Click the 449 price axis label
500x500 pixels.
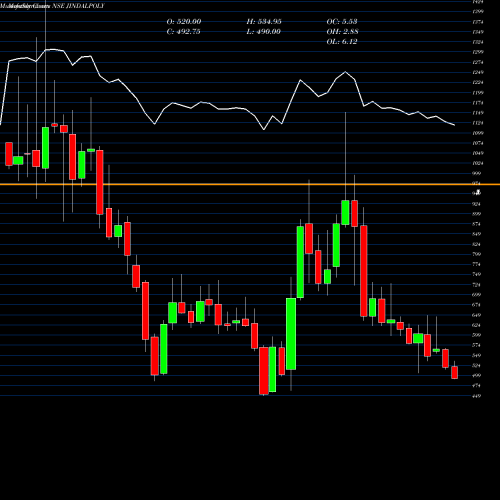point(477,396)
